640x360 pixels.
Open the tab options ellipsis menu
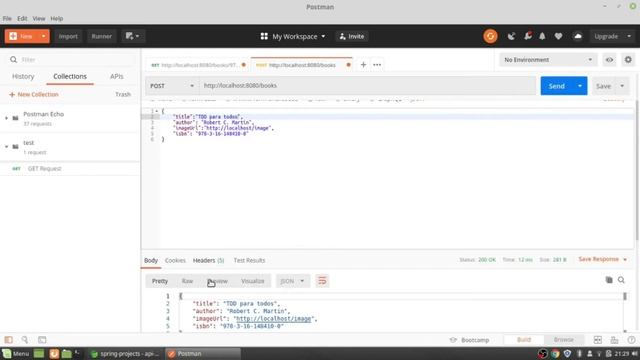(x=377, y=64)
